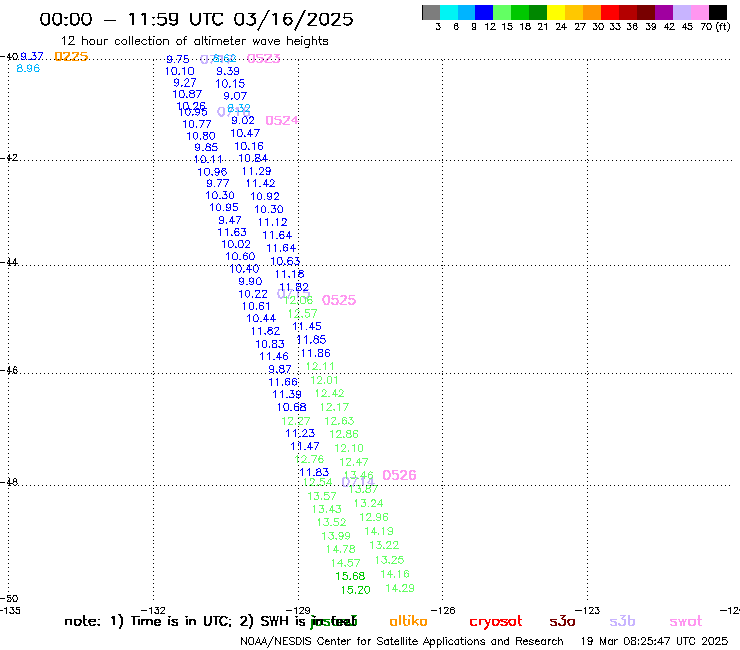Click the wave height value 9.90
Viewport: 740px width, 650px height.
250,282
